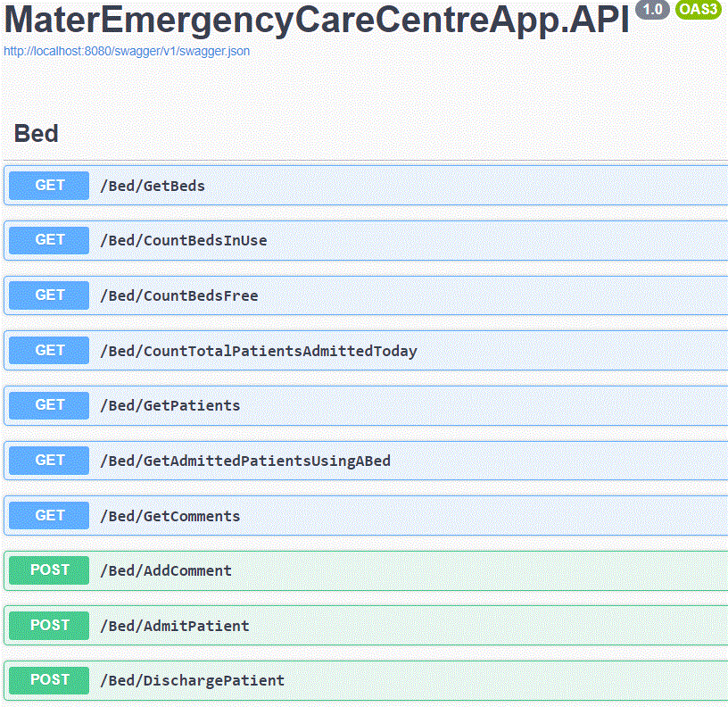Select the /Bed/AddComment endpoint row
Viewport: 728px width, 707px height.
[x=357, y=570]
